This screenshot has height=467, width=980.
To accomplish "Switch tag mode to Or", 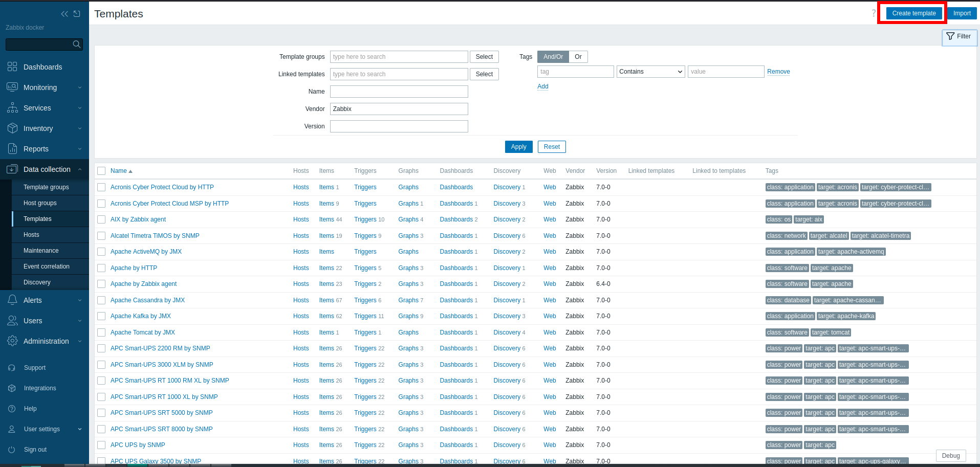I will [x=578, y=57].
